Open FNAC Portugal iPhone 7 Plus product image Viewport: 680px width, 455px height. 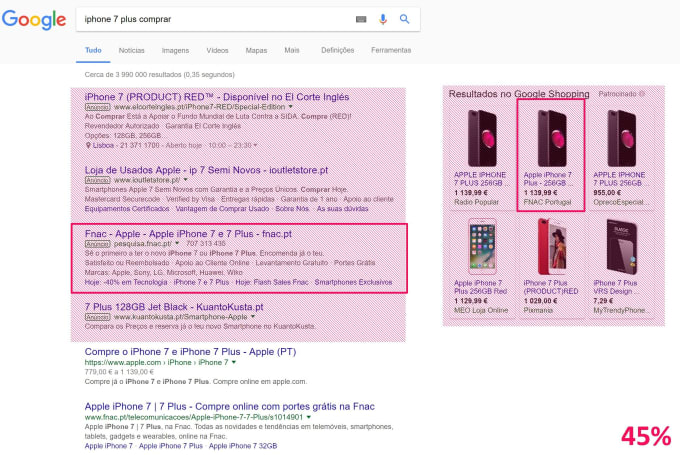(x=552, y=138)
